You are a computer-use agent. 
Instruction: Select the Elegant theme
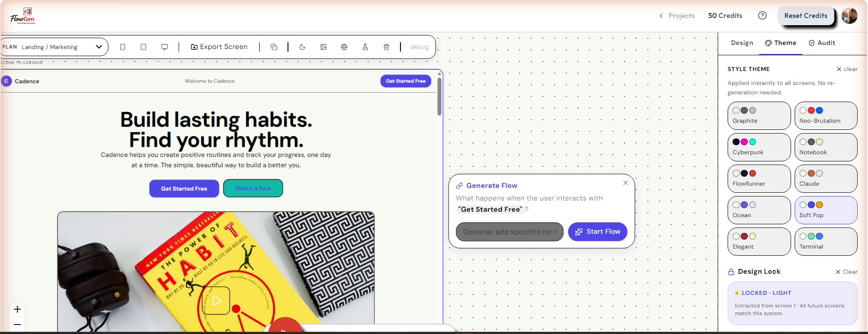coord(759,241)
